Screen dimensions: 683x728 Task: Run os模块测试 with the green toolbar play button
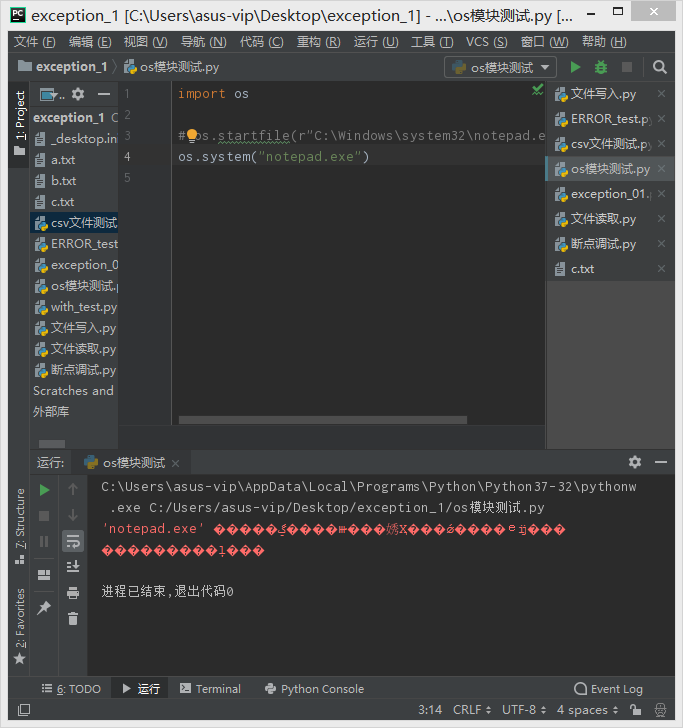[575, 67]
